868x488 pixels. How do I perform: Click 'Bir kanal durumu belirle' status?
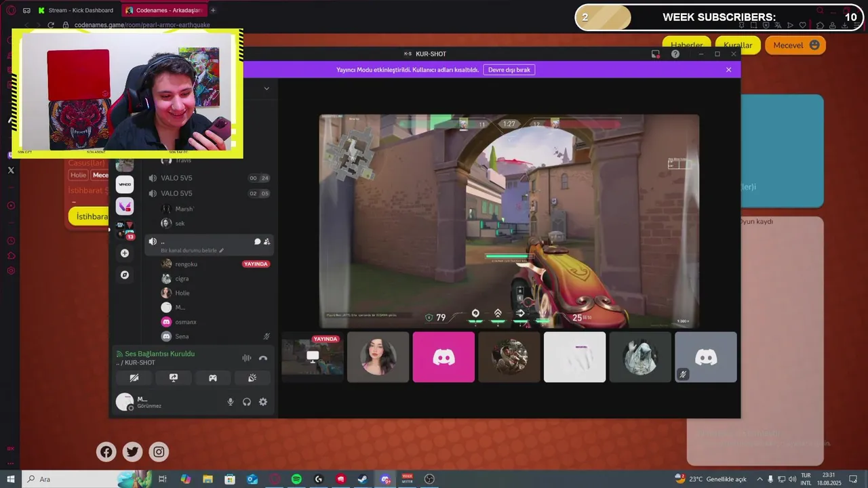(192, 250)
